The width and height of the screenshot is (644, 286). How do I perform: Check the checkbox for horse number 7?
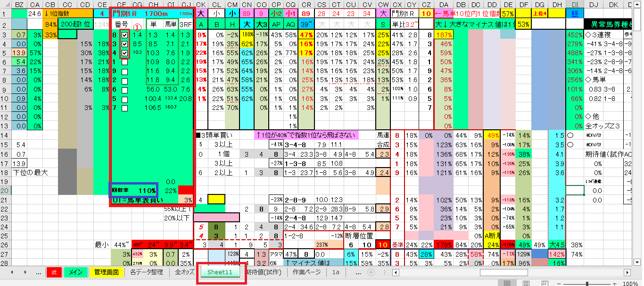click(x=124, y=108)
